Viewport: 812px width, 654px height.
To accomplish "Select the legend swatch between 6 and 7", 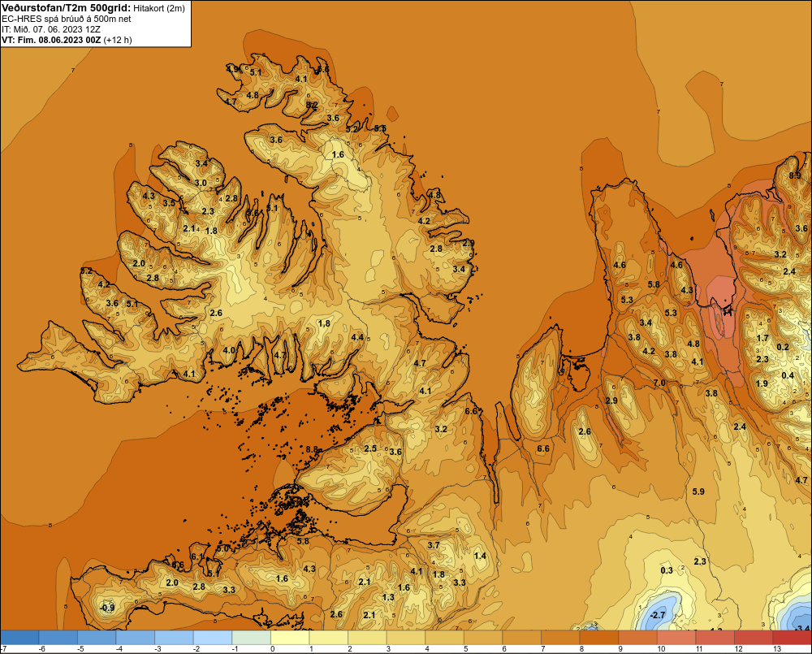I will 522,638.
